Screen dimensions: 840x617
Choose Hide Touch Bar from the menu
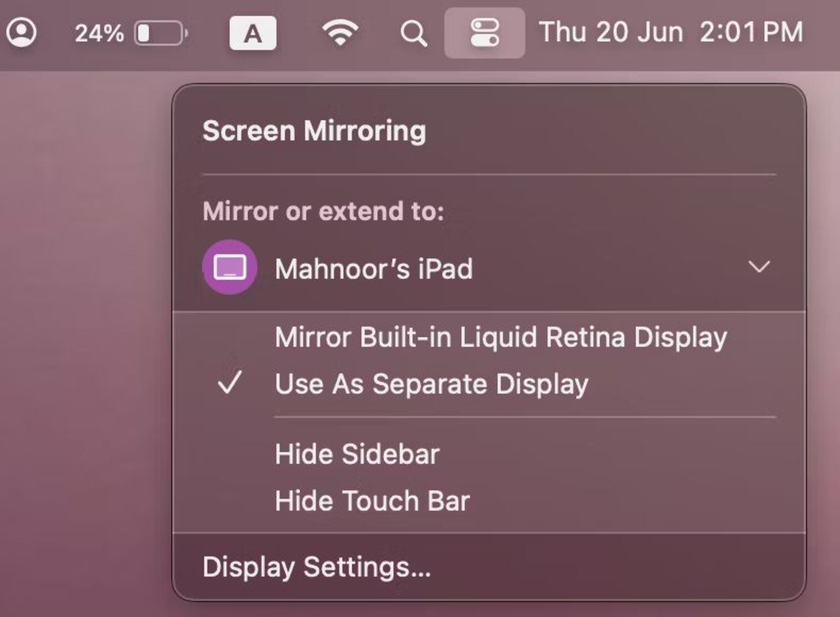(372, 500)
